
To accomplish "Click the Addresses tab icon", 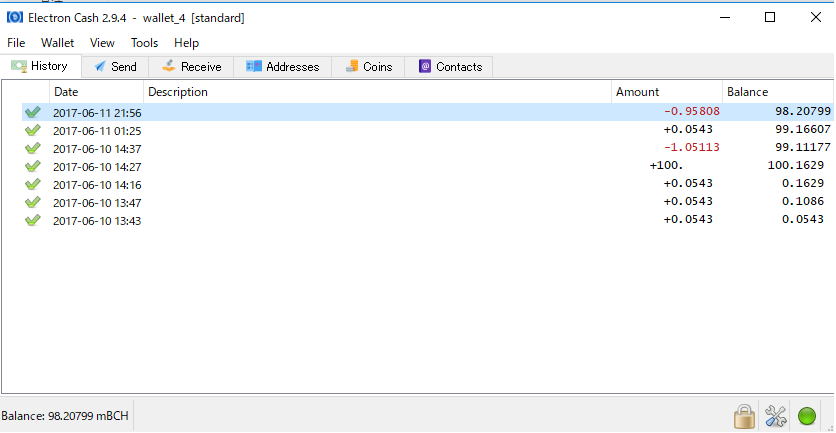I will [254, 66].
